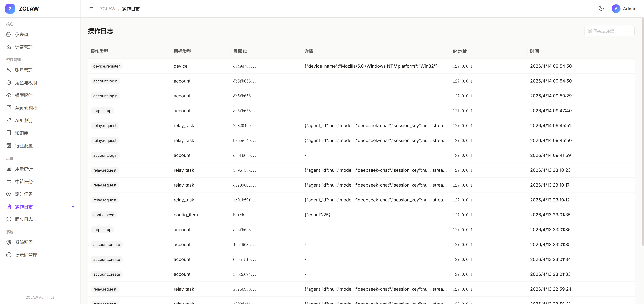Open Agent 模板 menu item
Viewport: 644px width, 304px height.
click(x=26, y=108)
